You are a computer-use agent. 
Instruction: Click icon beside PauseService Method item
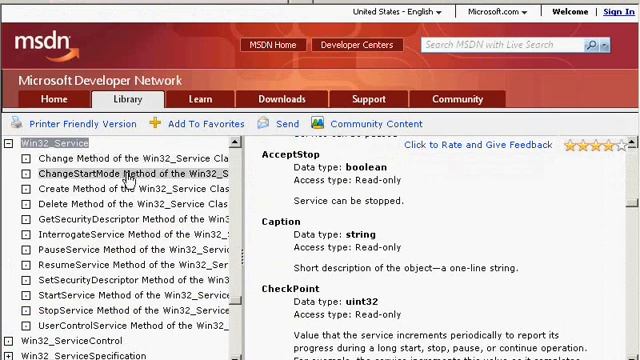26,250
